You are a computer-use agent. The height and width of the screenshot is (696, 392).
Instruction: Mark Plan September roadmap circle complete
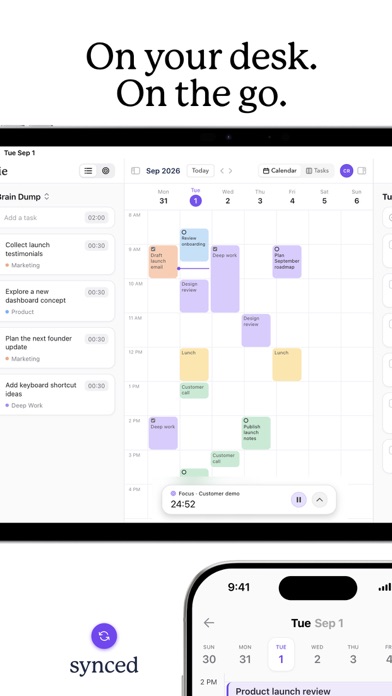click(277, 249)
